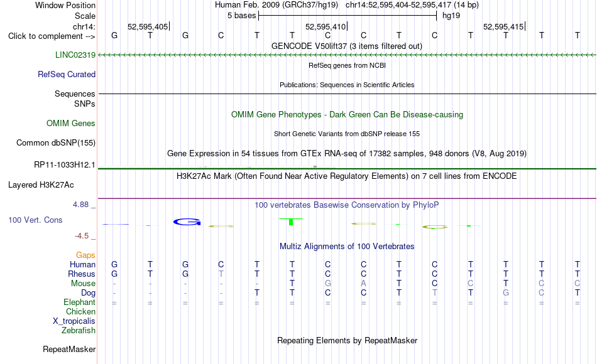
Task: Click the 52,595,405 coordinate marker
Action: [x=148, y=26]
